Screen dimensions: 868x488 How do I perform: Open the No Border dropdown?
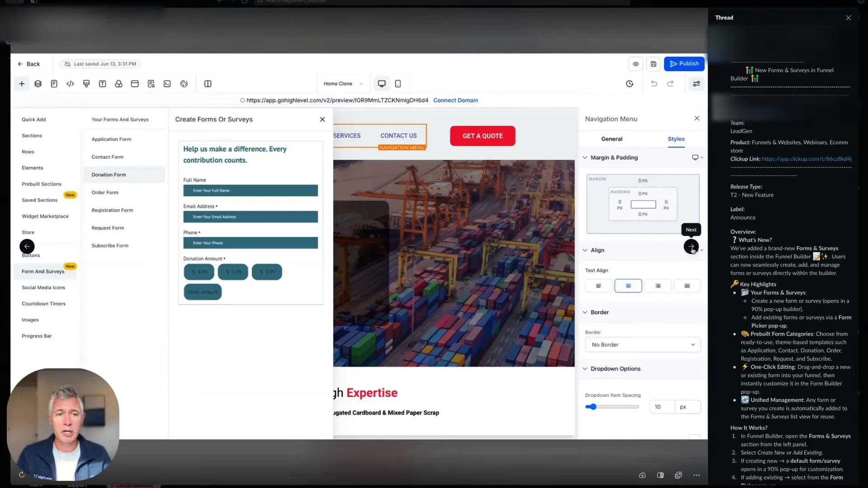(x=643, y=344)
